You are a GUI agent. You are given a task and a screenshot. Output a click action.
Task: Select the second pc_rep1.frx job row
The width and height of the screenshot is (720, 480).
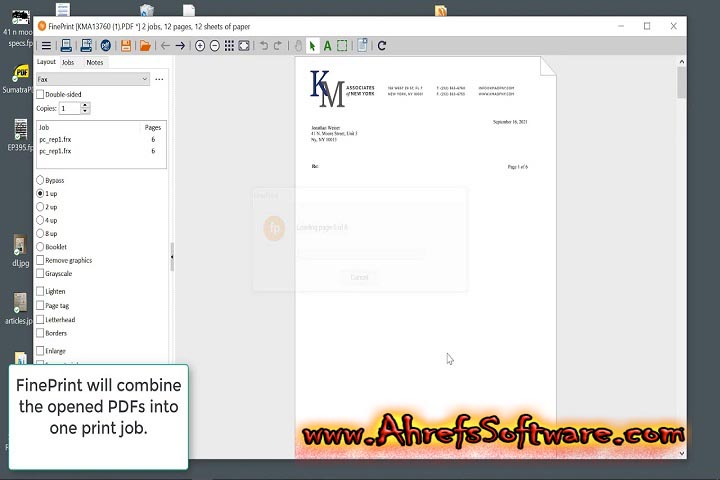coord(101,151)
